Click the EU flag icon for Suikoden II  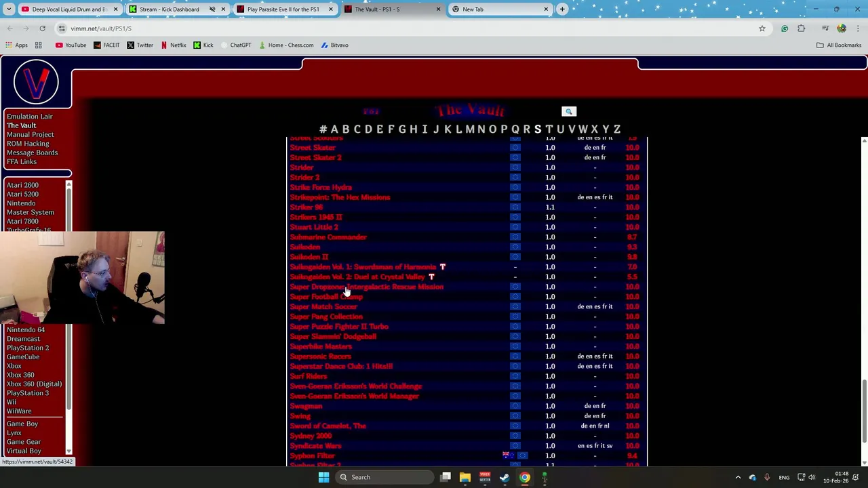[515, 257]
